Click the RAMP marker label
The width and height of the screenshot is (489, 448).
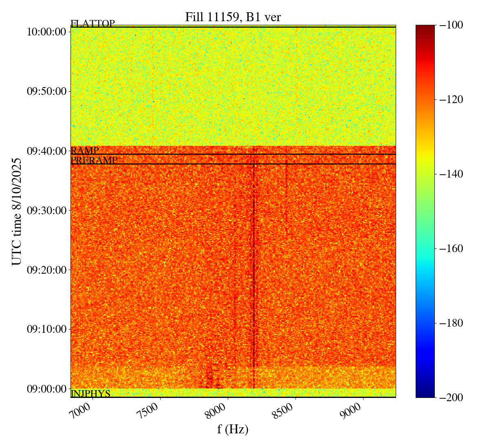(85, 151)
